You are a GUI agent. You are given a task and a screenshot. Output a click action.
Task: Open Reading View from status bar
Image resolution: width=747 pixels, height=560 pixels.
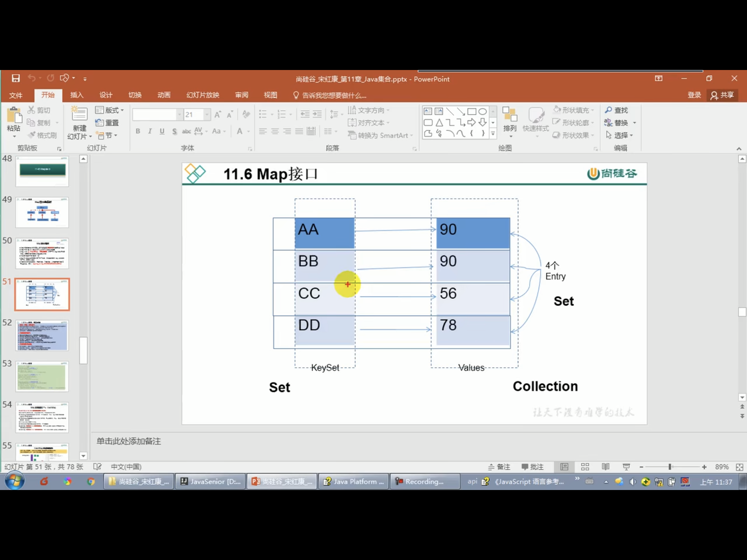pyautogui.click(x=605, y=467)
